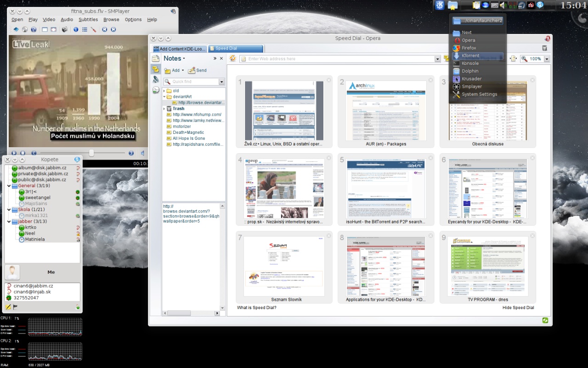Open closed tabs trash icon in Opera

point(544,48)
